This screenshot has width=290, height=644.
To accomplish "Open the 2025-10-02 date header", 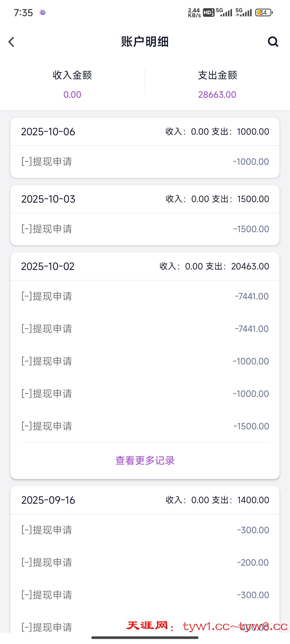I will (145, 266).
